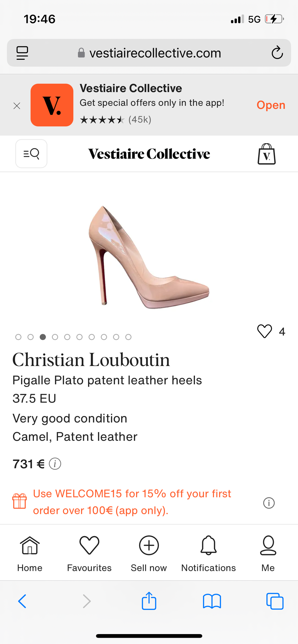Screen dimensions: 298x644
Task: Open the Notifications tab
Action: pyautogui.click(x=209, y=554)
